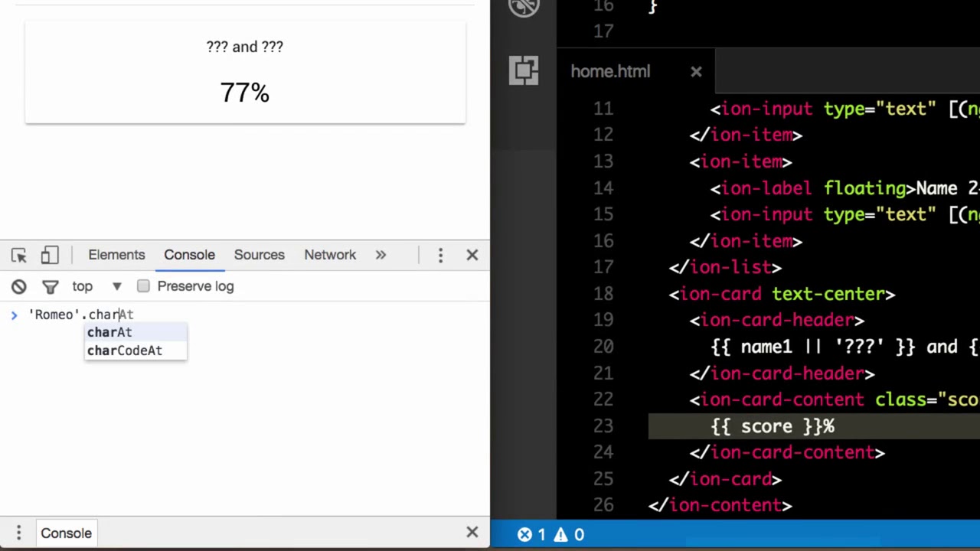The image size is (980, 551).
Task: Open the Network tab
Action: point(330,255)
